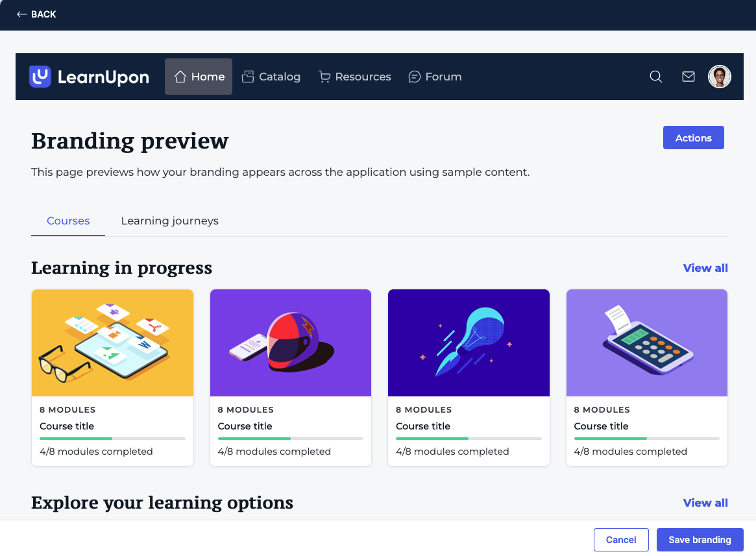This screenshot has height=556, width=756.
Task: Click the "Learning in progress" heading
Action: [x=121, y=268]
